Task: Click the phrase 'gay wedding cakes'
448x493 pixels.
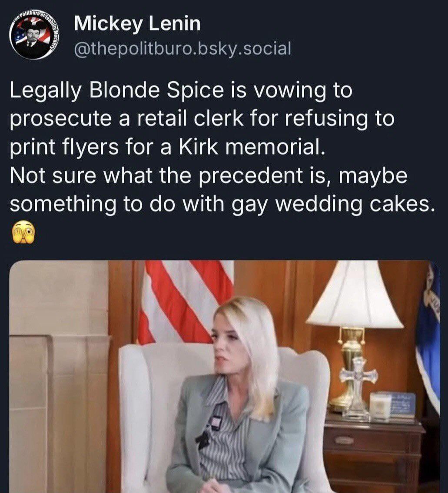Action: point(331,205)
